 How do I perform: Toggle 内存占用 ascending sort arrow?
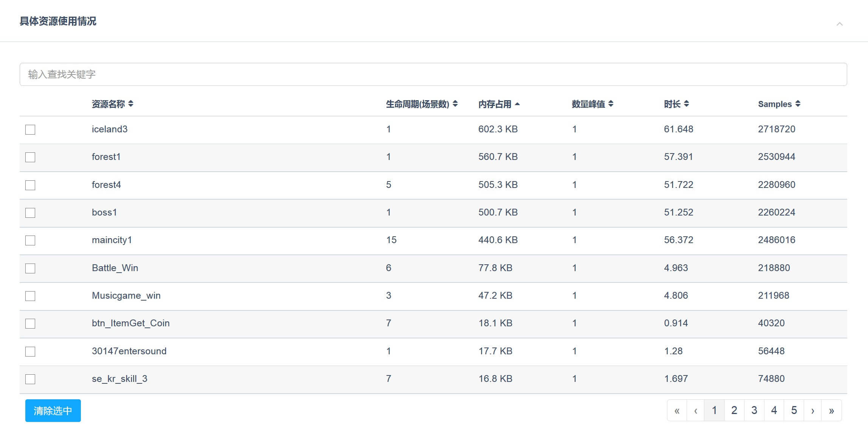(517, 104)
